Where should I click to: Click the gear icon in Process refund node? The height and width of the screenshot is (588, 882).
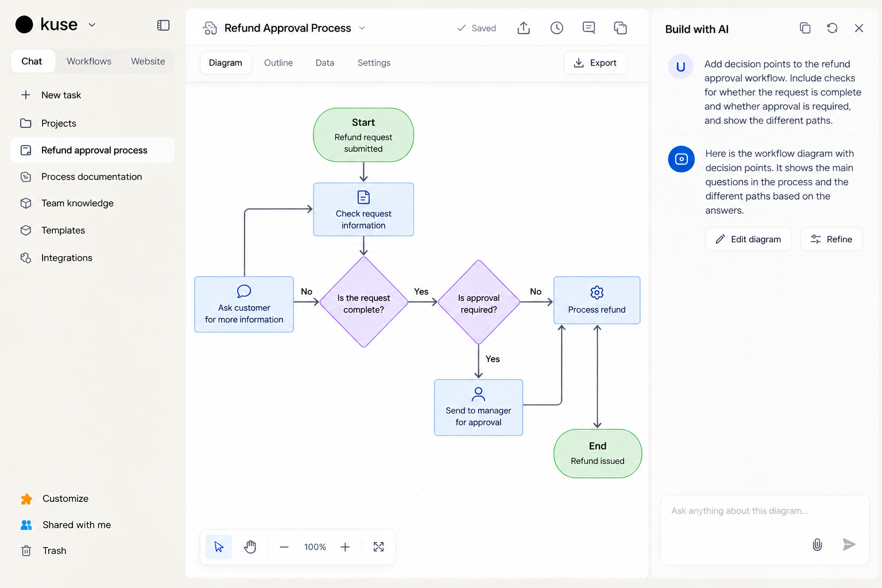[x=597, y=292]
